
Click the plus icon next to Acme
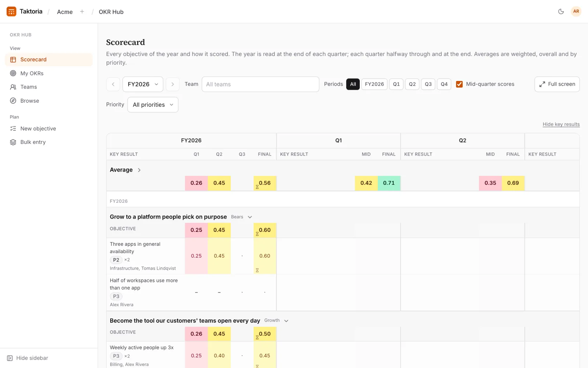(82, 12)
